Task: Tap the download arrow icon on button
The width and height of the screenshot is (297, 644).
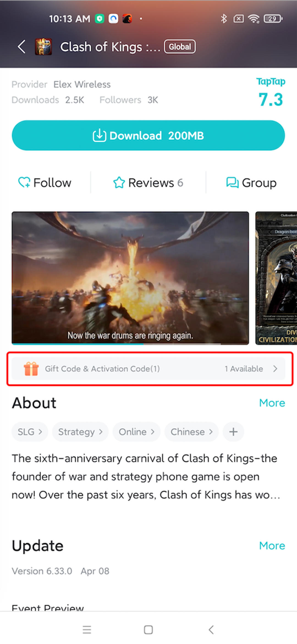Action: pyautogui.click(x=99, y=135)
